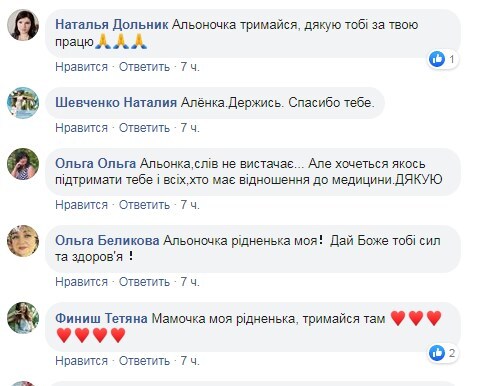Like Шевченко Наталия's comment via Нравится
Image resolution: width=485 pixels, height=386 pixels.
[x=81, y=128]
